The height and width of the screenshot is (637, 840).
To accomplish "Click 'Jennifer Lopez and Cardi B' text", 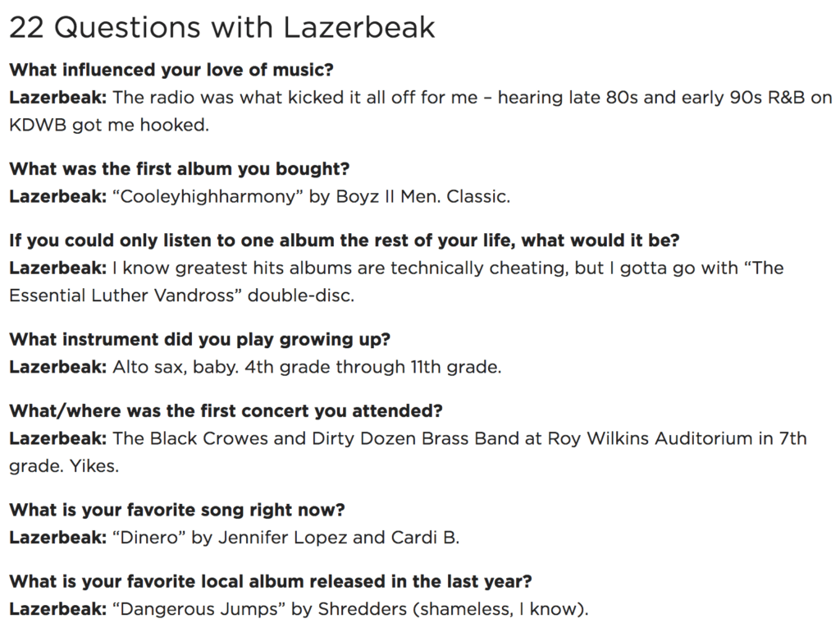I will 336,538.
